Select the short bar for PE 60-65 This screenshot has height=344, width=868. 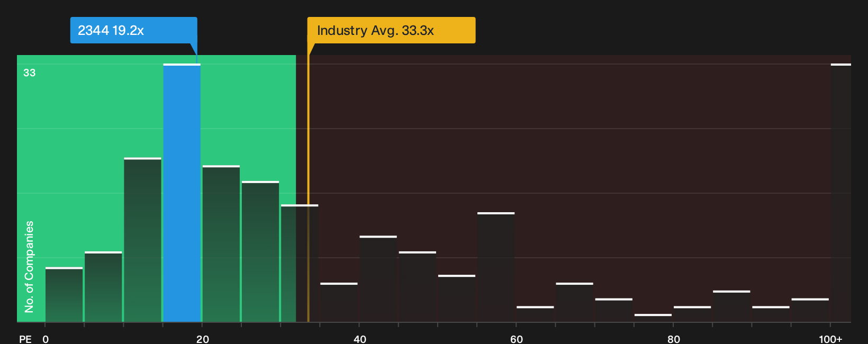535,314
